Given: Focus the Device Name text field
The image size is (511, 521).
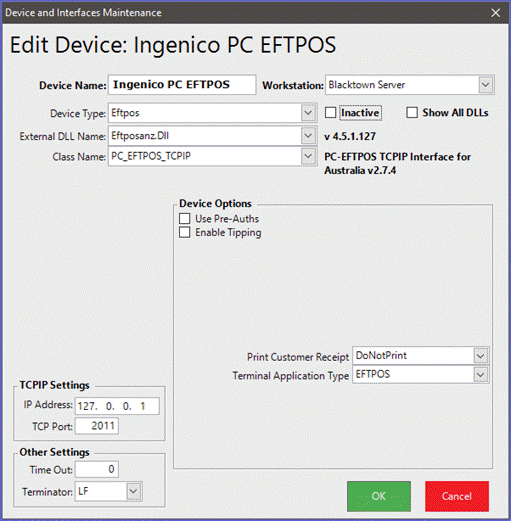Looking at the screenshot, I should point(182,85).
